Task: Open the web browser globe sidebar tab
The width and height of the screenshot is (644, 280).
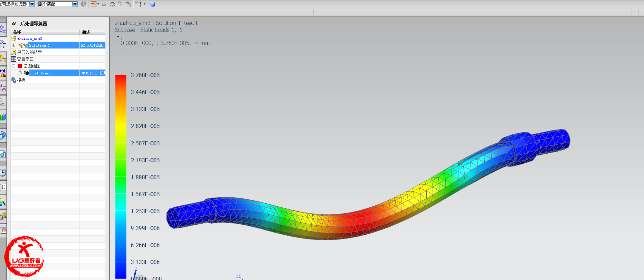Action: (x=3, y=154)
